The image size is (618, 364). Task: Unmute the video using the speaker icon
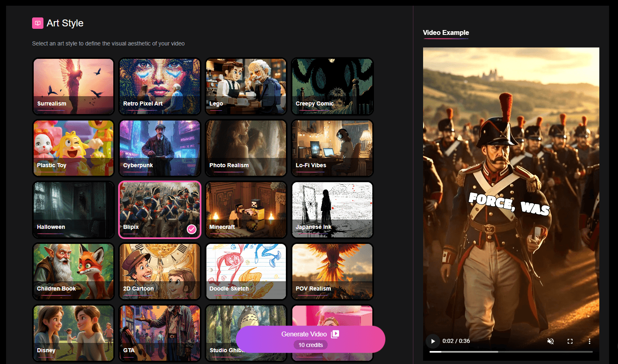pyautogui.click(x=551, y=341)
